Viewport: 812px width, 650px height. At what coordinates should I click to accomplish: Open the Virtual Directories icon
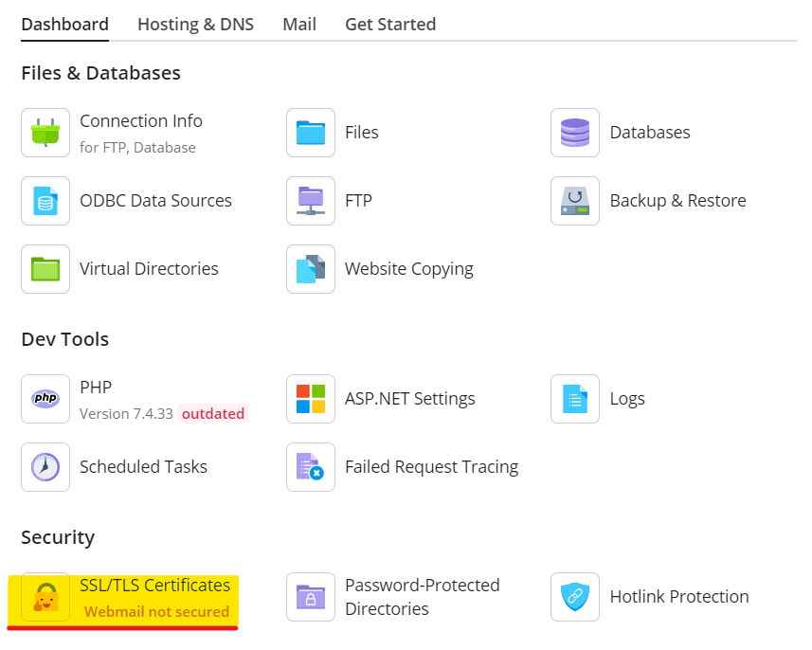point(45,269)
